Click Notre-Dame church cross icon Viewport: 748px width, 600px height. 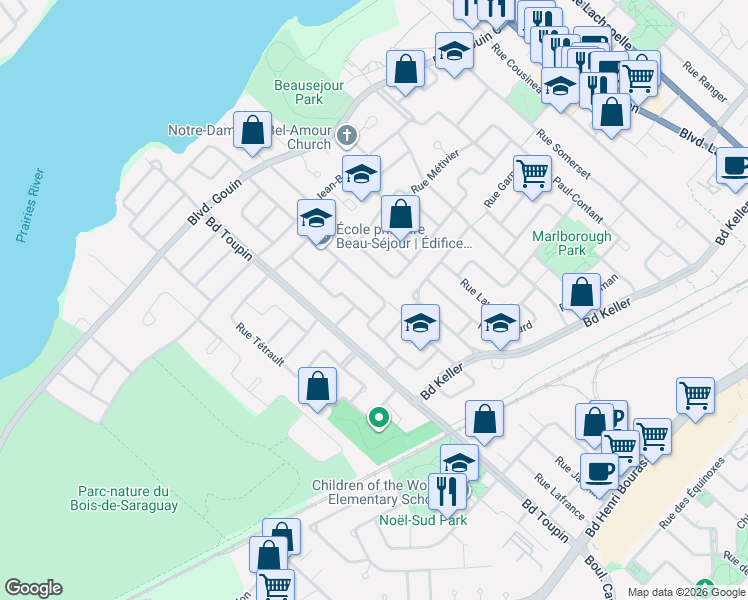click(347, 136)
